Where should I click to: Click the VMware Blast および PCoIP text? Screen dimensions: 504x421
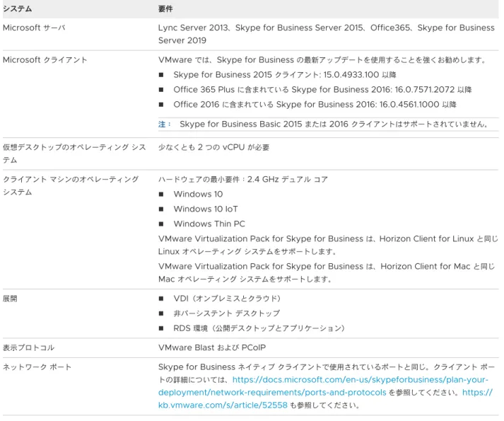(212, 347)
